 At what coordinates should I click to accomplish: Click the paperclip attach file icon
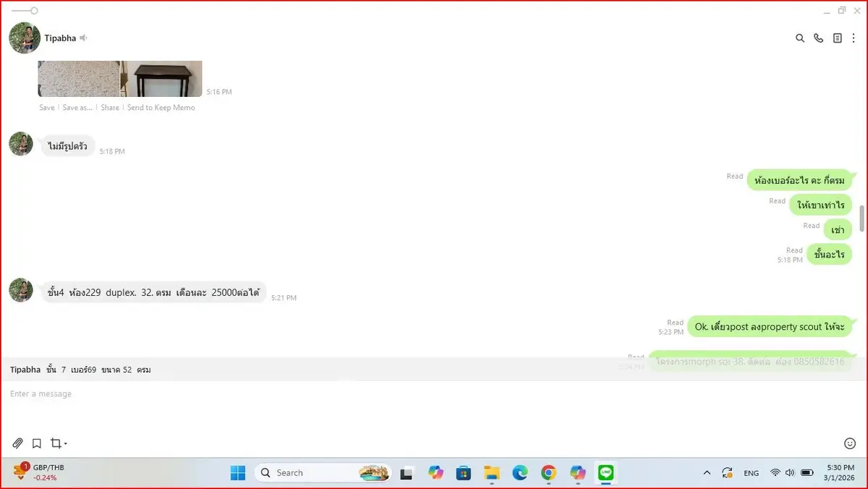pos(18,443)
